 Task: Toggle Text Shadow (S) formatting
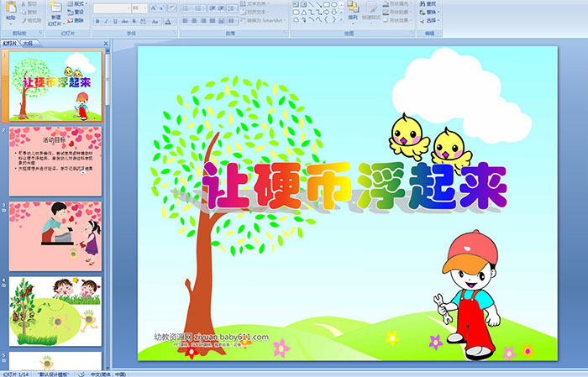134,21
